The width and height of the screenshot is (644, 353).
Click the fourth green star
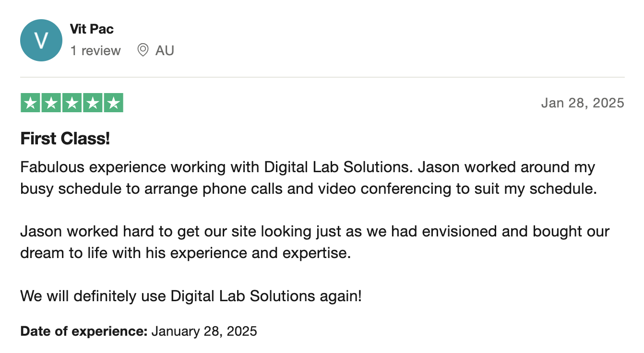pyautogui.click(x=93, y=103)
